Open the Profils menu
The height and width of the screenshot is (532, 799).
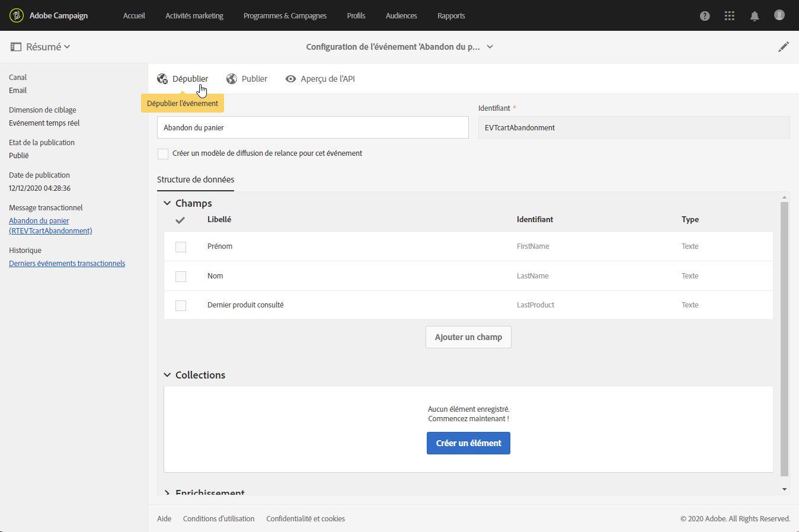click(356, 16)
